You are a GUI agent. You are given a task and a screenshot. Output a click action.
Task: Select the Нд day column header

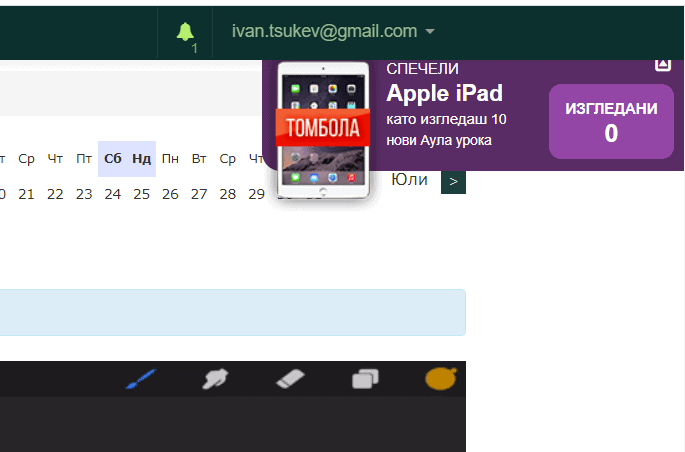(x=142, y=159)
